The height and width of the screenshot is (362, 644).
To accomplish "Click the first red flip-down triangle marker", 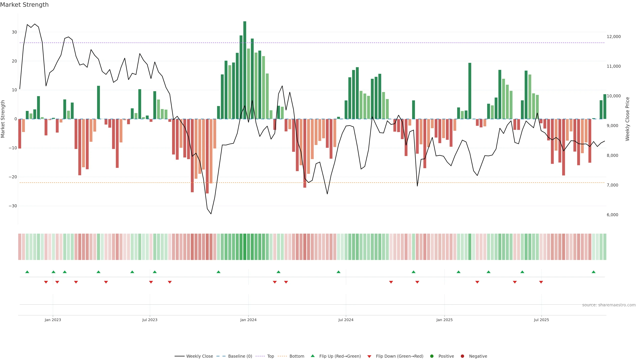I will click(x=46, y=282).
